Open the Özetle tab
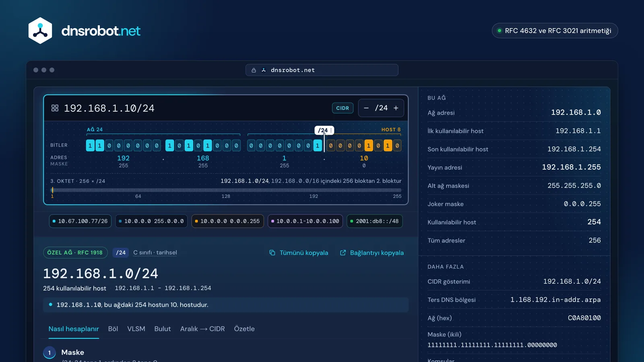 tap(244, 329)
